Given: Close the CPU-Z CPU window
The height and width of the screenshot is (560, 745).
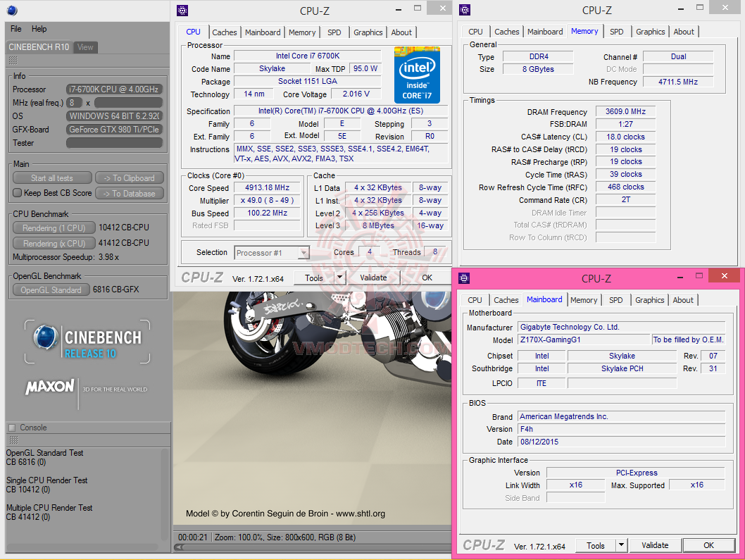Looking at the screenshot, I should pyautogui.click(x=442, y=8).
